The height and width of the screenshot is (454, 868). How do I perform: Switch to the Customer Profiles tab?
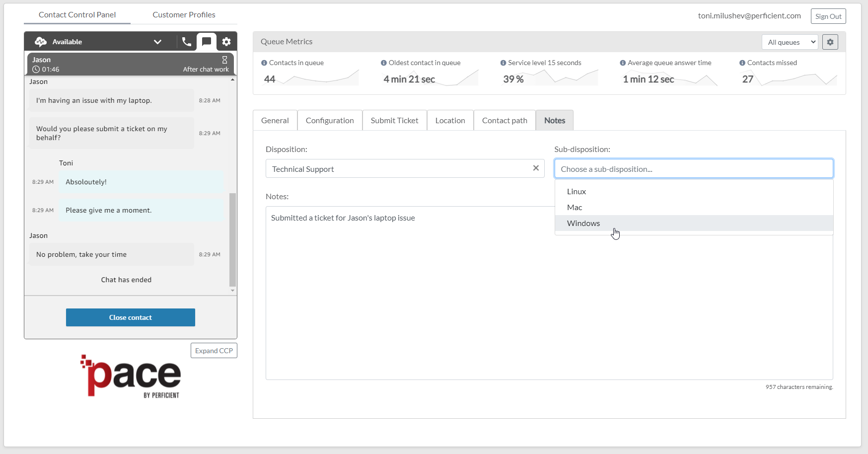[x=184, y=15]
